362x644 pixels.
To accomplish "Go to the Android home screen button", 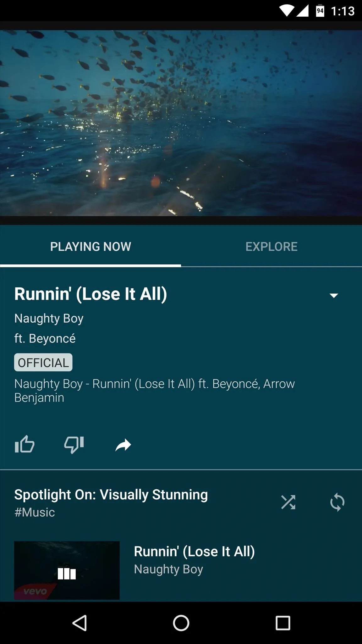I will [x=181, y=623].
